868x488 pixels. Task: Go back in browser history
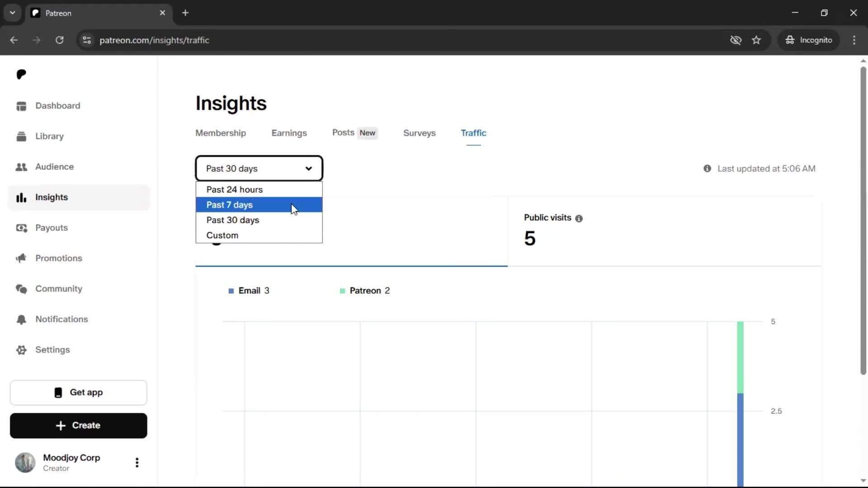(14, 40)
